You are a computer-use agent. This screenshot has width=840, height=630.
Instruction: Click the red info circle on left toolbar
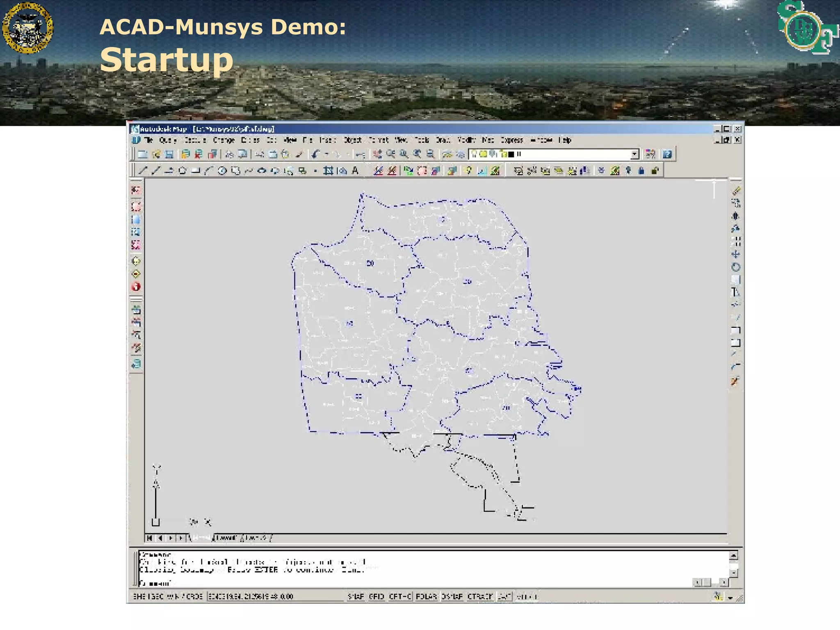pyautogui.click(x=136, y=287)
